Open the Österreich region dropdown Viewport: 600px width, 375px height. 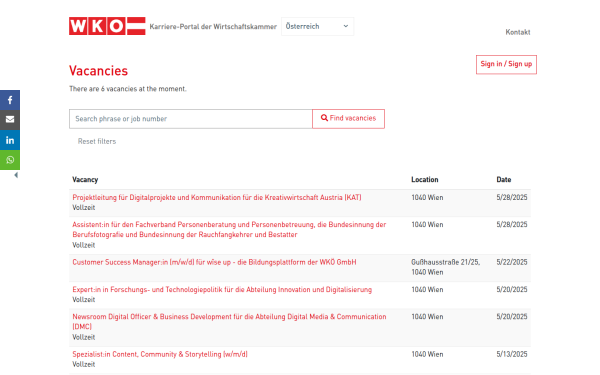[x=317, y=26]
